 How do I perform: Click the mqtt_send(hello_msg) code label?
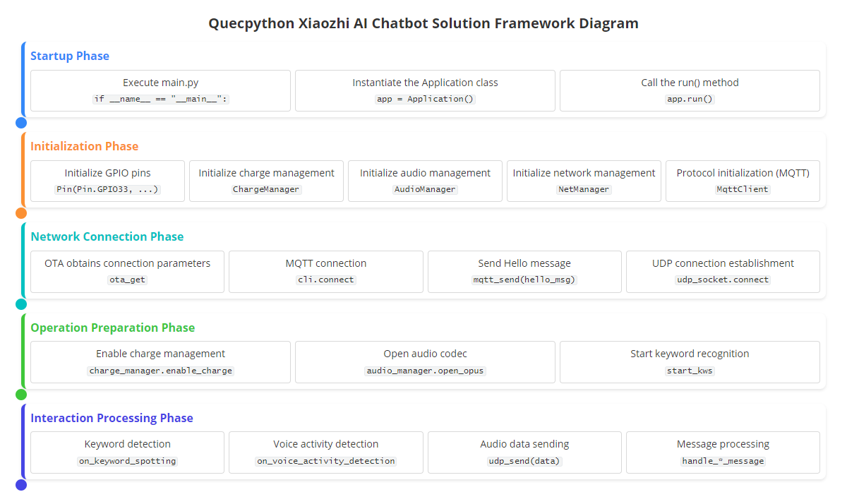[x=524, y=280]
